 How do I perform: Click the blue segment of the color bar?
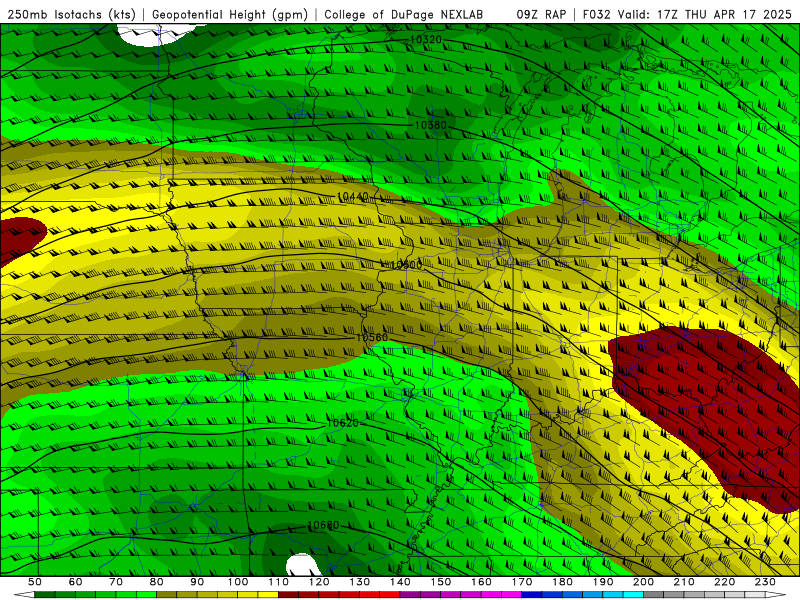582,595
